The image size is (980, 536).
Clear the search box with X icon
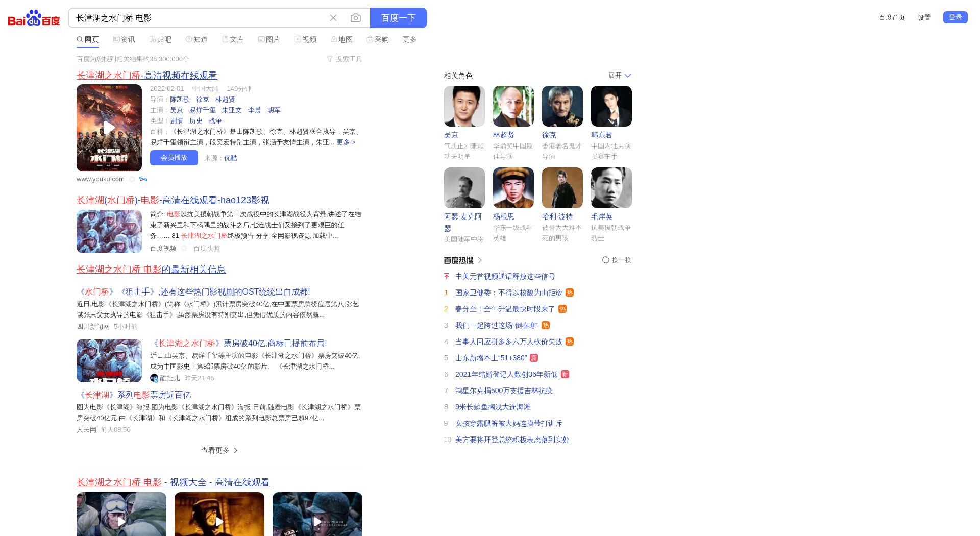tap(333, 18)
